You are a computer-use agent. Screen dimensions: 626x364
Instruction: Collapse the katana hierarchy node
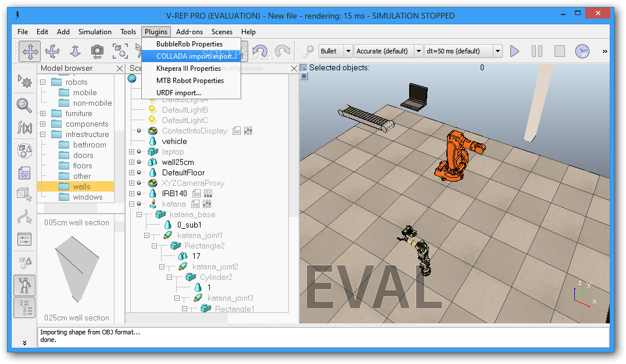[132, 204]
